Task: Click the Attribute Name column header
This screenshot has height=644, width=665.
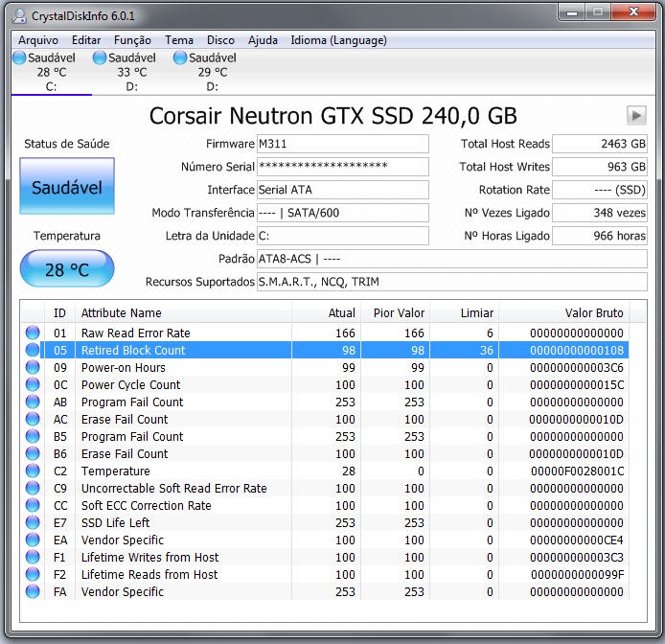Action: (183, 313)
